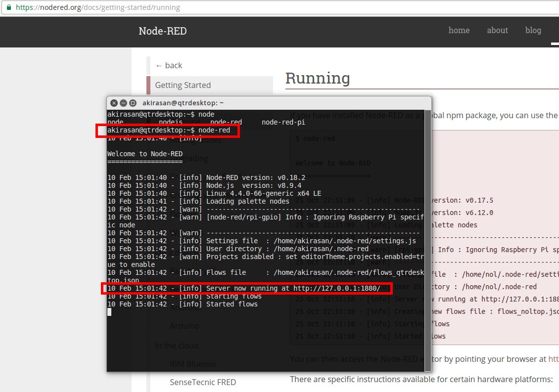Click 'version: v6.12.0' in page code block

(x=463, y=213)
